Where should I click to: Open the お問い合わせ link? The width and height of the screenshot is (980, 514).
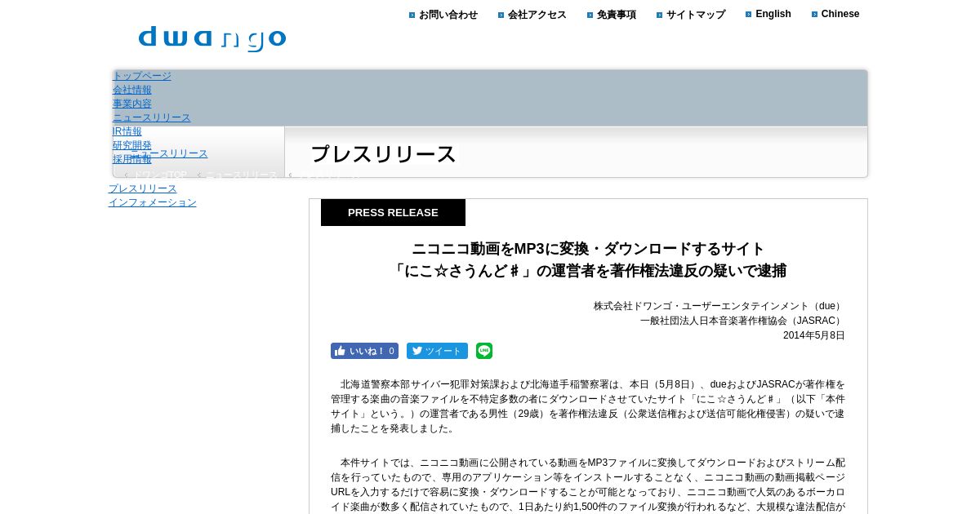(x=448, y=15)
